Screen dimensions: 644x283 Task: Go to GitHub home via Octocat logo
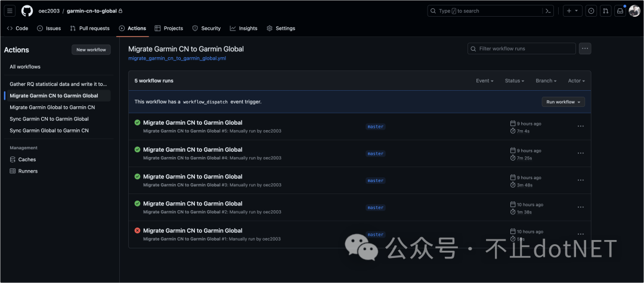click(27, 11)
